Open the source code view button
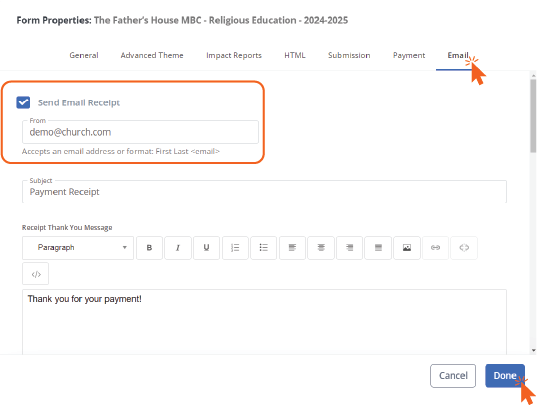537x406 pixels. click(x=36, y=274)
